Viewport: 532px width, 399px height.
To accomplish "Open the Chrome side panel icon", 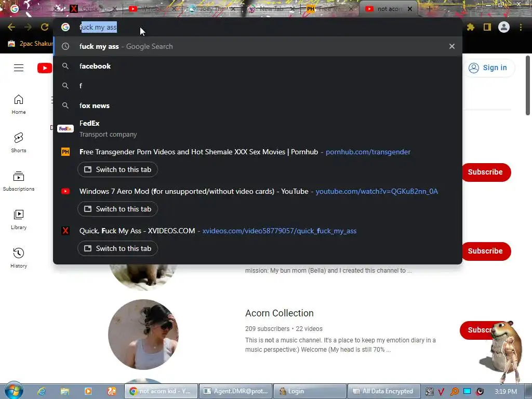I will [x=487, y=27].
